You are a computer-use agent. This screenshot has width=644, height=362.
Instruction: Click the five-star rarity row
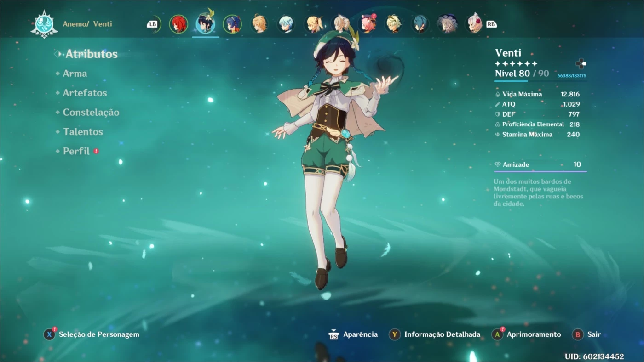click(x=516, y=64)
